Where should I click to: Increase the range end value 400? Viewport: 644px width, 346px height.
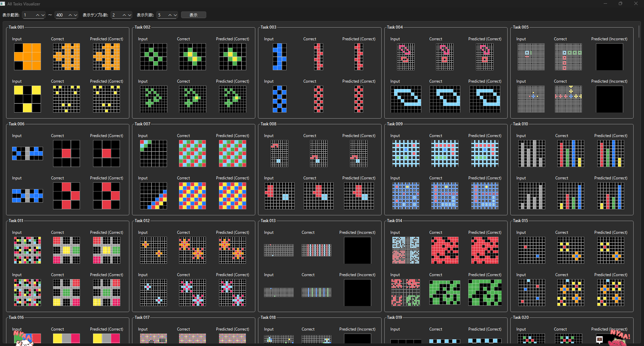70,15
